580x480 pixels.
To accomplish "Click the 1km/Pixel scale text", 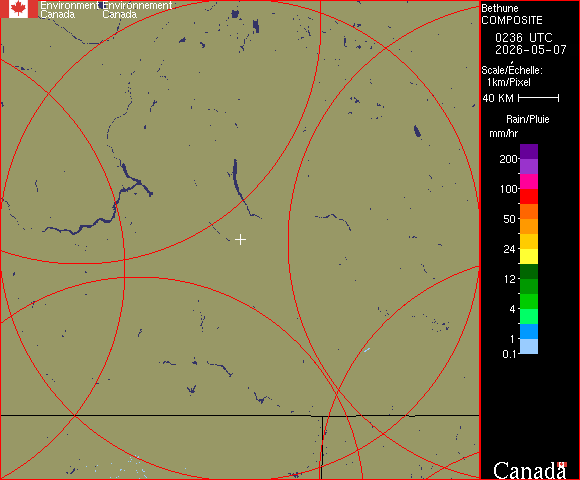I will coord(509,82).
